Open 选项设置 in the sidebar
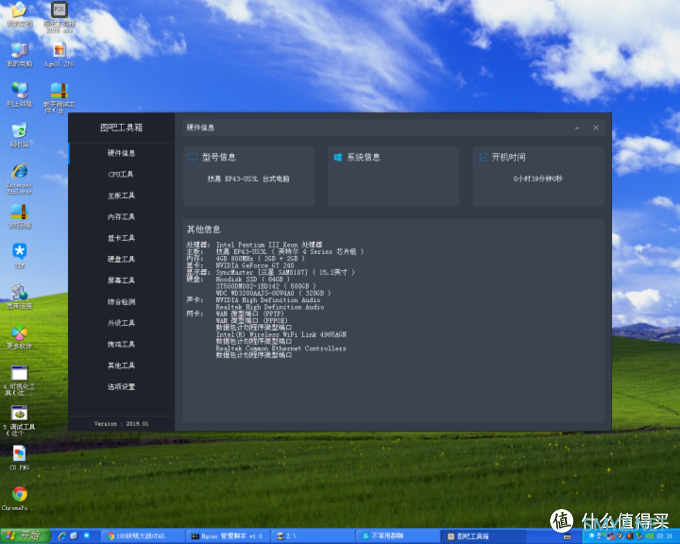The width and height of the screenshot is (680, 544). tap(121, 387)
